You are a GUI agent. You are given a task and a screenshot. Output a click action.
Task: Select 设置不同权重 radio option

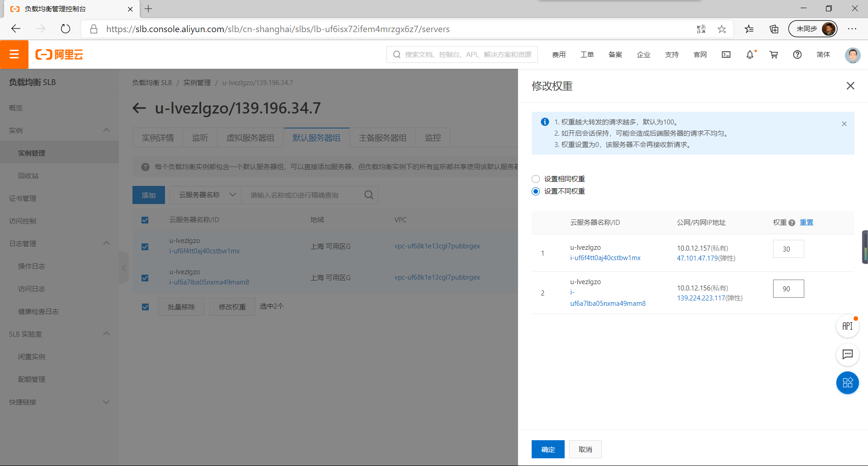(x=536, y=191)
